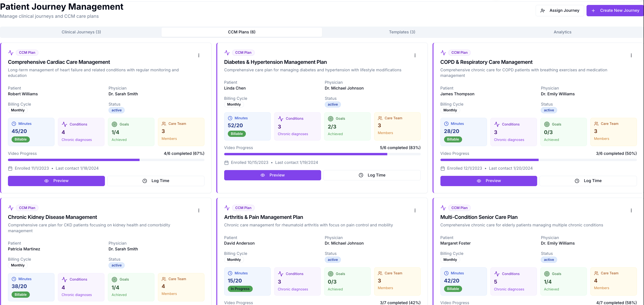The height and width of the screenshot is (305, 644).
Task: Click the target icon in Cardiac Care Goals tile
Action: pos(115,124)
